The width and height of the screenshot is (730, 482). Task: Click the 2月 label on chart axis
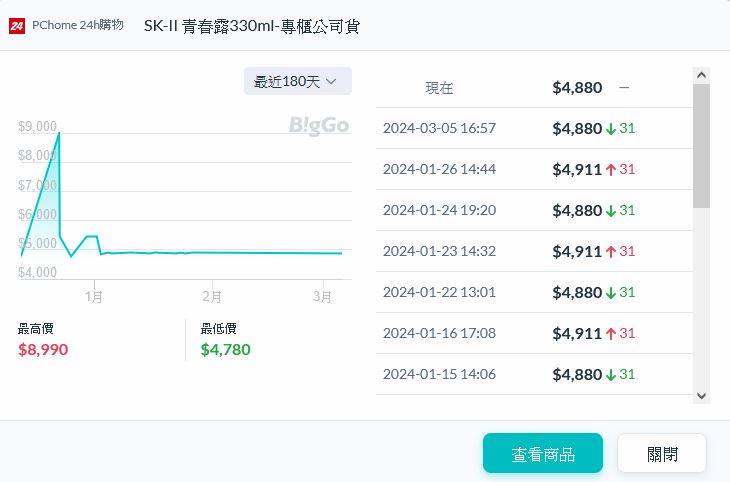[211, 297]
